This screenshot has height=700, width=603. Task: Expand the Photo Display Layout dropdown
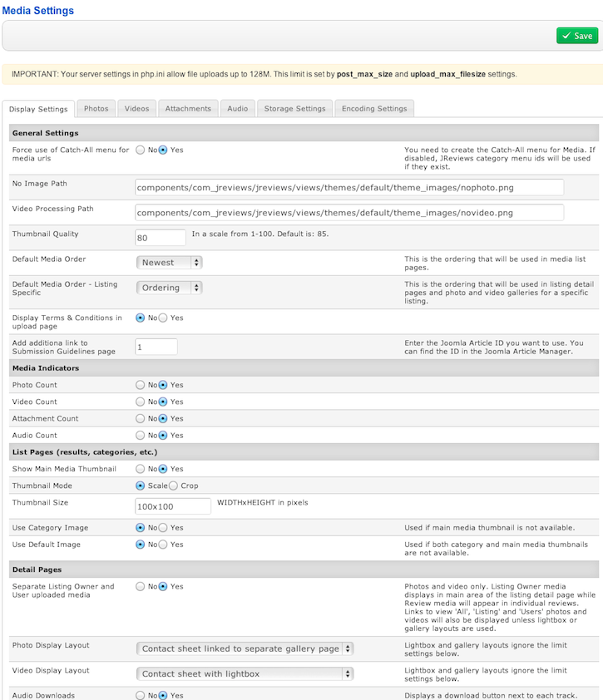click(x=245, y=648)
